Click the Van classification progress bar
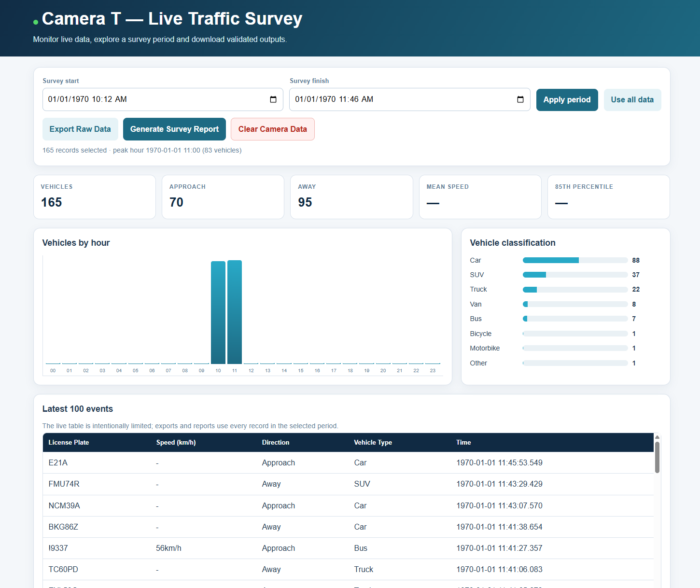This screenshot has height=588, width=700. coord(575,304)
